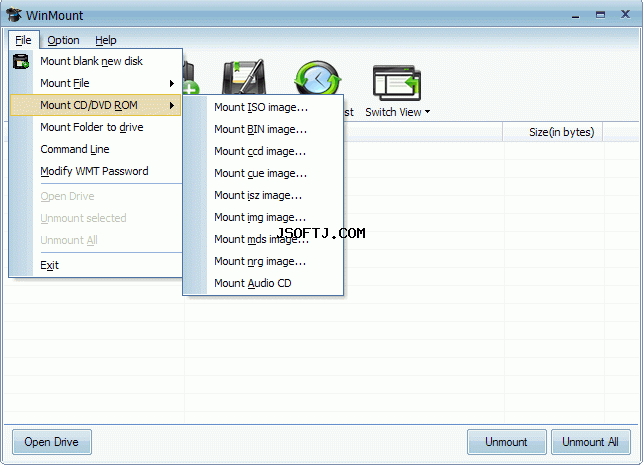Choose Mount blank new disk
Image resolution: width=643 pixels, height=465 pixels.
click(x=95, y=61)
